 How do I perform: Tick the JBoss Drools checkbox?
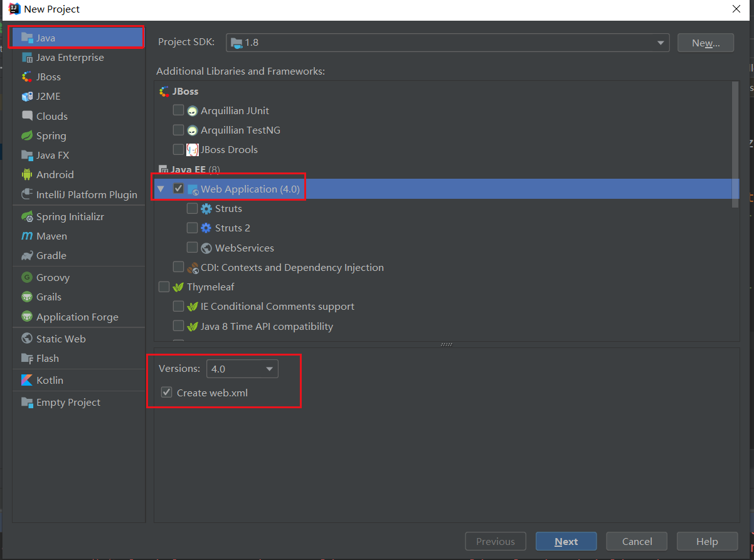pyautogui.click(x=178, y=149)
